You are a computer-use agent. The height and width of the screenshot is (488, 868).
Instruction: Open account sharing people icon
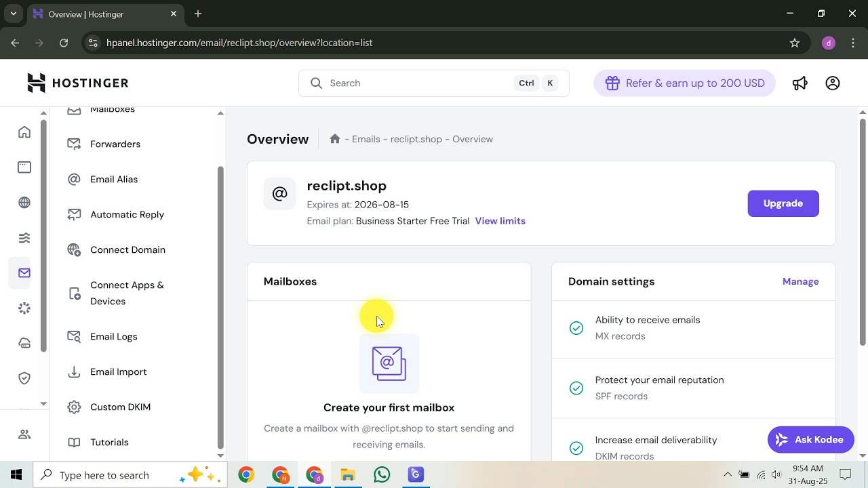24,434
